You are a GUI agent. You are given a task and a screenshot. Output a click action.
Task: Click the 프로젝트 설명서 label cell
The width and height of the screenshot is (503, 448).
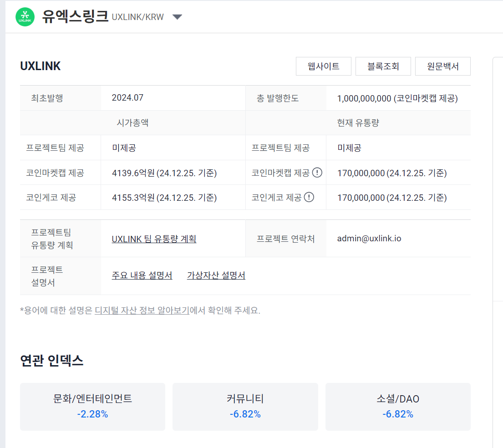tap(60, 276)
